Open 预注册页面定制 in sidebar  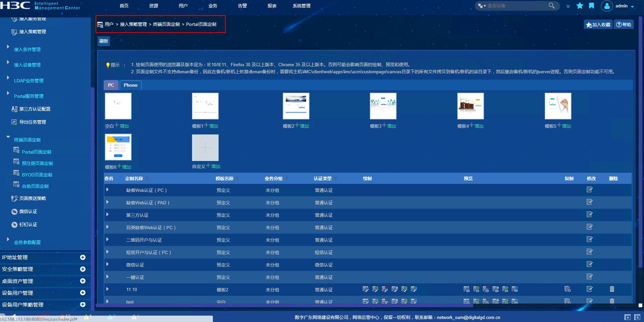[37, 163]
